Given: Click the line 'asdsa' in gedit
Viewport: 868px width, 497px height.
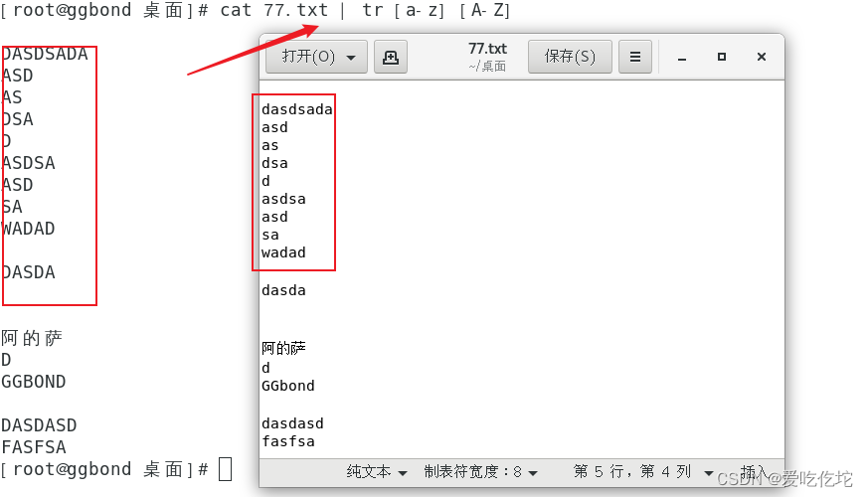Looking at the screenshot, I should click(x=283, y=199).
